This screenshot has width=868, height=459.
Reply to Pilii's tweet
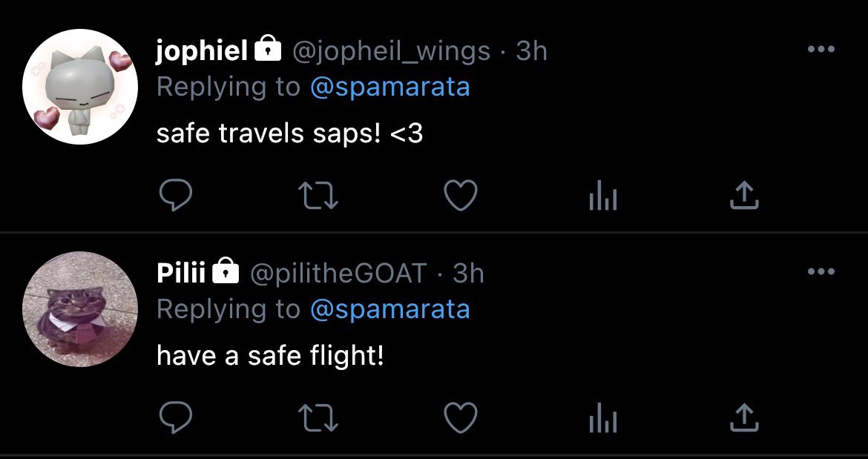[x=176, y=417]
